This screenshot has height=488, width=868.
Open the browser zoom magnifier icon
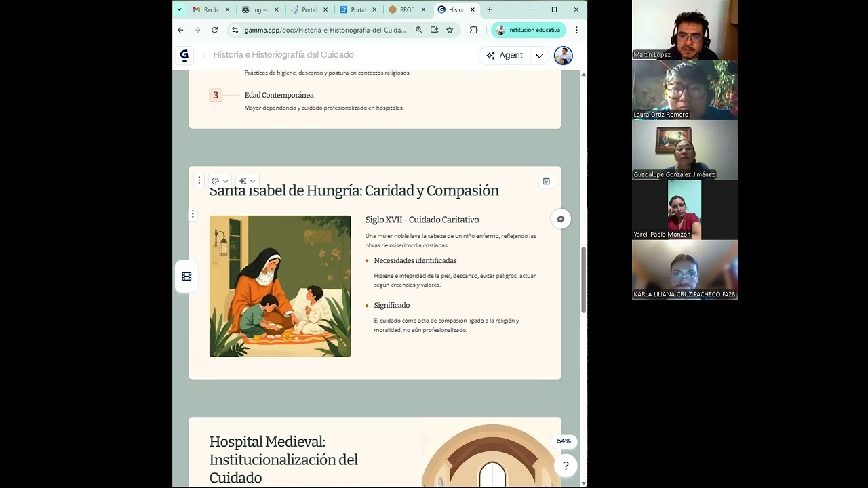419,30
